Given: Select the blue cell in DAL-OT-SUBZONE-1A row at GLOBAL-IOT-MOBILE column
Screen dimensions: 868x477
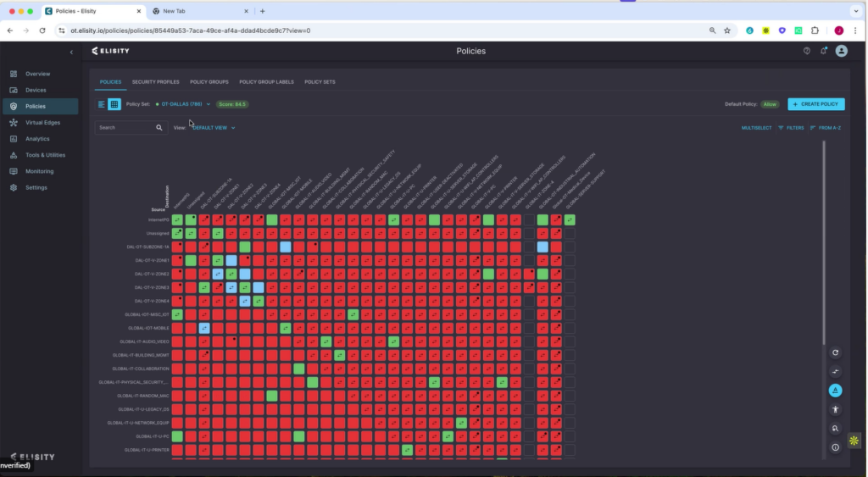Looking at the screenshot, I should click(285, 247).
